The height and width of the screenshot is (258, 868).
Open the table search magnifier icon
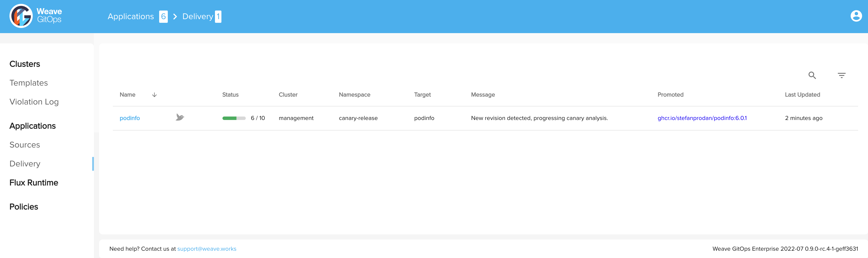pos(812,75)
